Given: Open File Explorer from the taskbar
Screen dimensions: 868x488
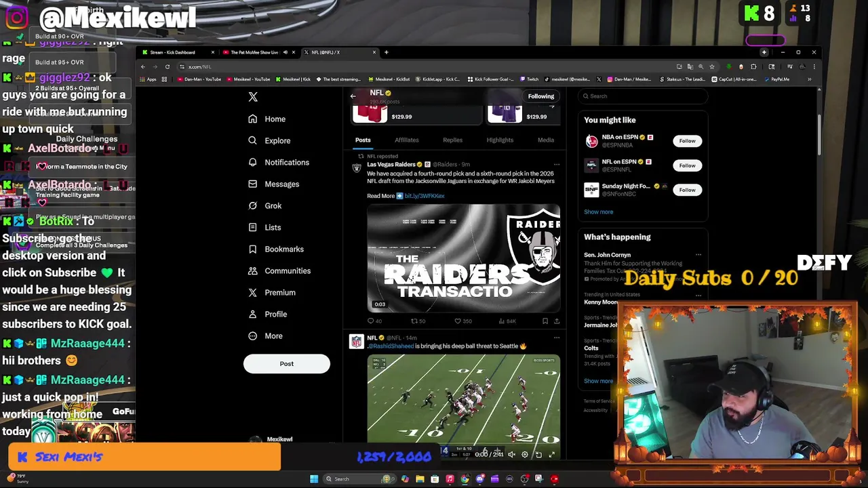Looking at the screenshot, I should pyautogui.click(x=420, y=479).
